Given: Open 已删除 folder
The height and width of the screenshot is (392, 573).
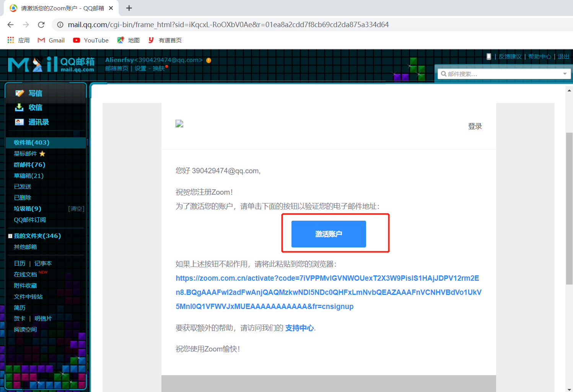Looking at the screenshot, I should coord(22,197).
